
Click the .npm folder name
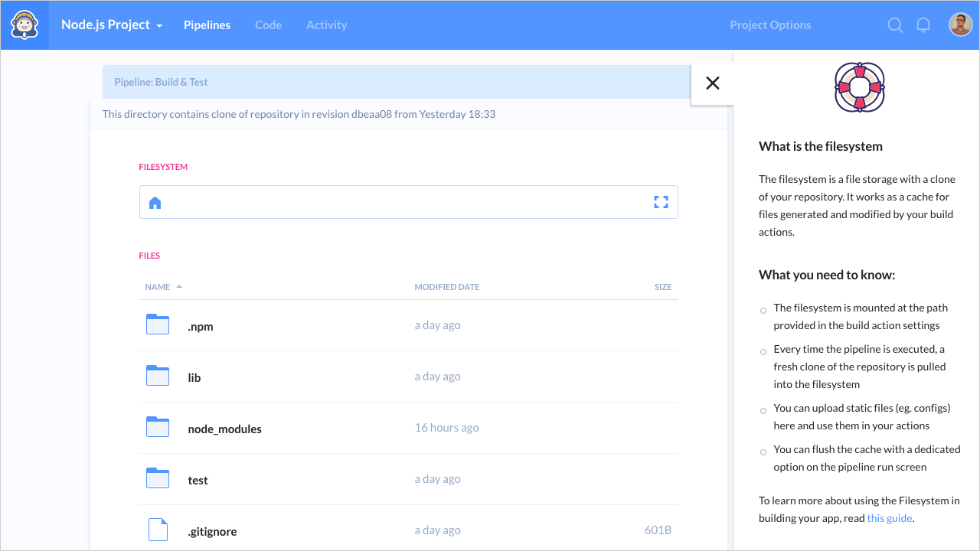click(x=201, y=326)
